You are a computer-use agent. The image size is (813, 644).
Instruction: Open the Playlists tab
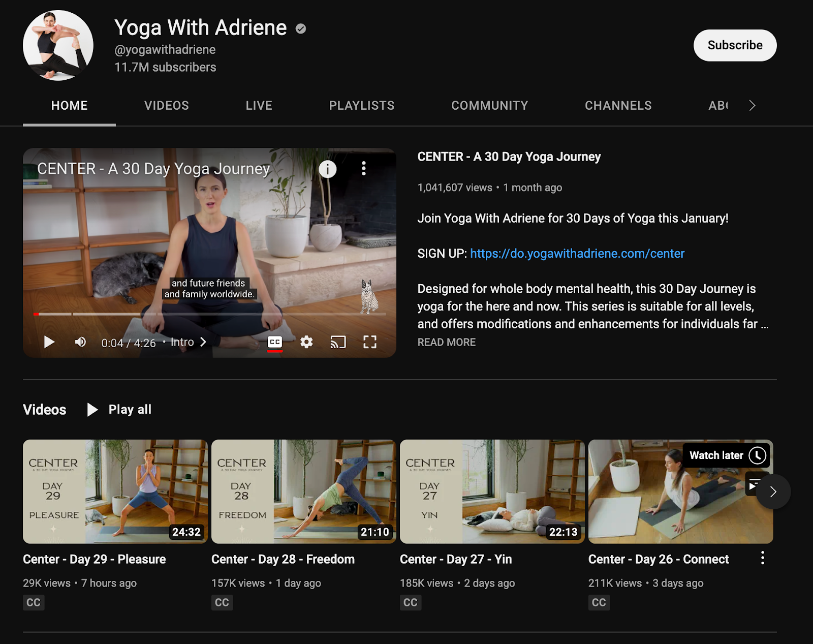pyautogui.click(x=362, y=105)
